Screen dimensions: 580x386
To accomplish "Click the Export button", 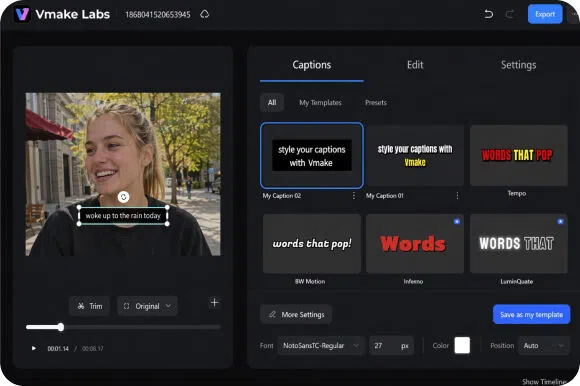I will click(x=545, y=14).
